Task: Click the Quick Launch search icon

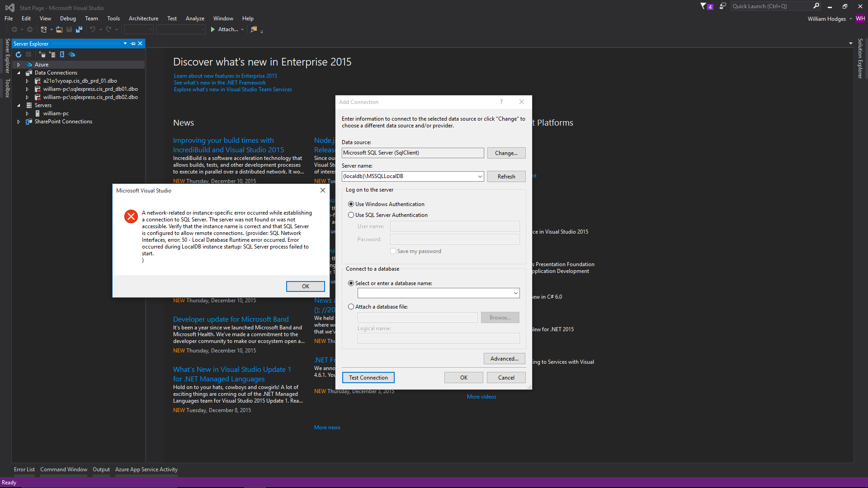Action: coord(816,6)
